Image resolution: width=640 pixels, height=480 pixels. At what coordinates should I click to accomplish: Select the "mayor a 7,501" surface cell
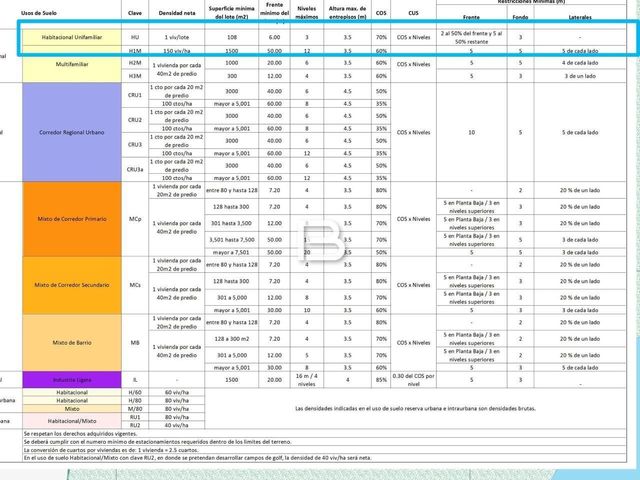click(231, 252)
